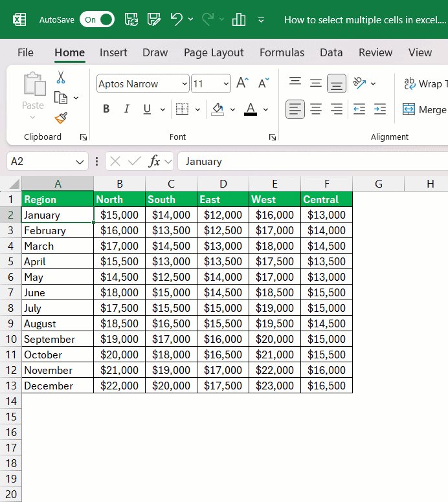The width and height of the screenshot is (448, 502).
Task: Open Customize Quick Access Toolbar dropdown
Action: pyautogui.click(x=261, y=20)
